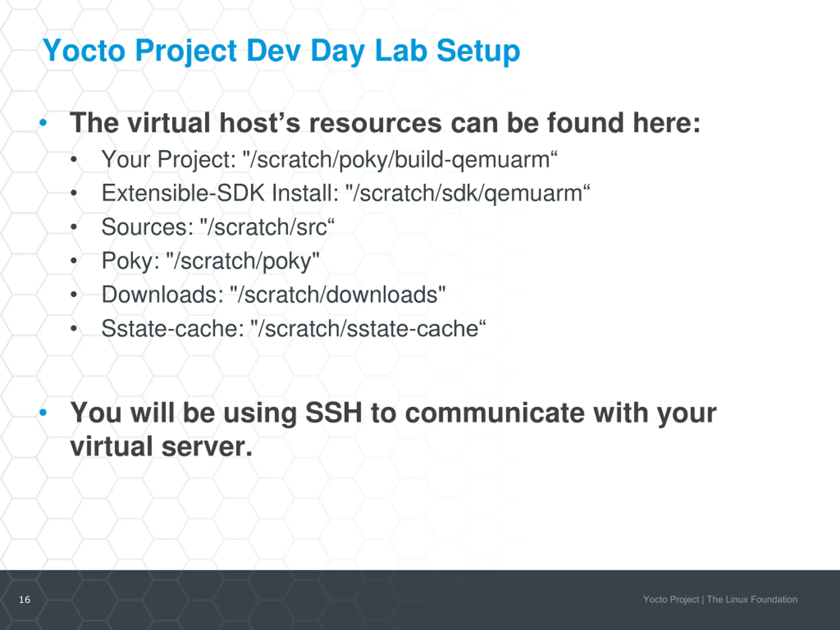Click the small bullet beside 'Extensible-SDK Install'
This screenshot has width=840, height=630.
coord(74,193)
